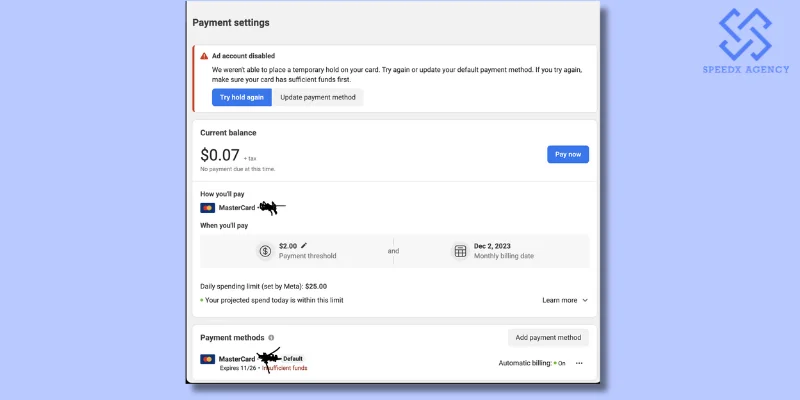Click the pencil icon to edit payment threshold
The image size is (800, 400).
[304, 245]
